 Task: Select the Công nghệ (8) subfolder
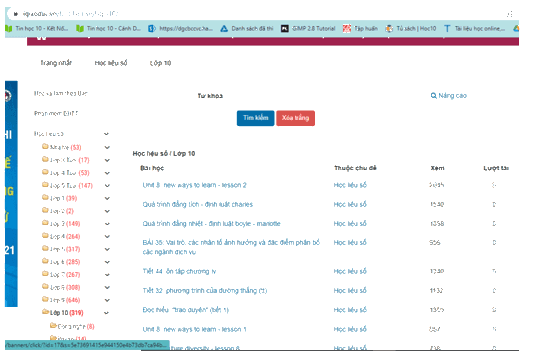coord(72,326)
